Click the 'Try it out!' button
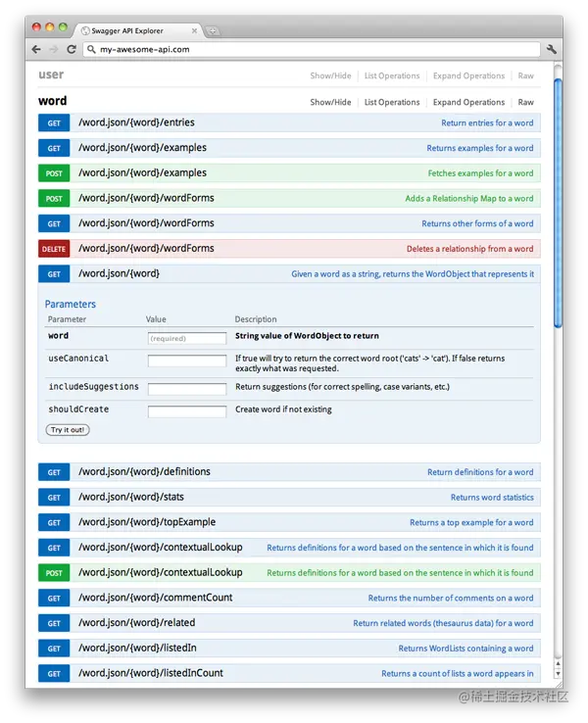 click(x=68, y=430)
